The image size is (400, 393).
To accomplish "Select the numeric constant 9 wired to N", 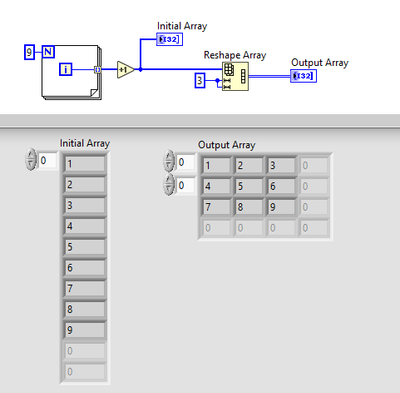I will click(x=29, y=52).
